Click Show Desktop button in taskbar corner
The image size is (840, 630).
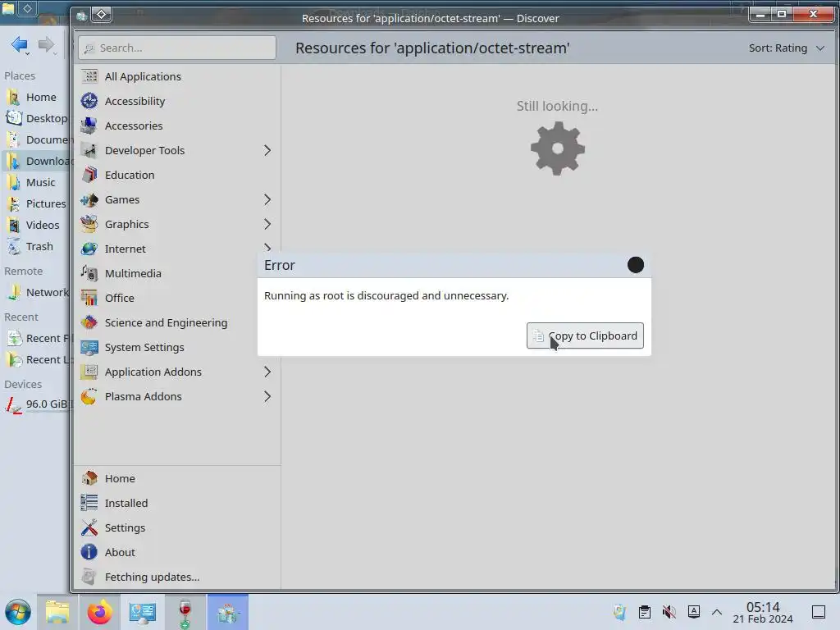point(819,612)
